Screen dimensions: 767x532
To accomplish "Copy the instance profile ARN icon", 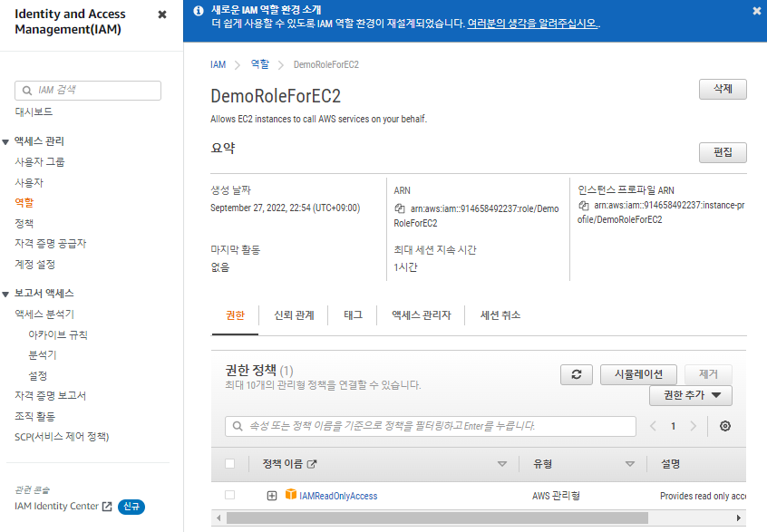I will point(584,206).
